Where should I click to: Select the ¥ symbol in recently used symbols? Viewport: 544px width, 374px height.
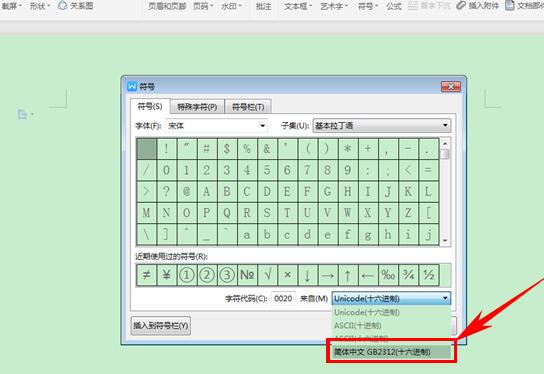167,275
